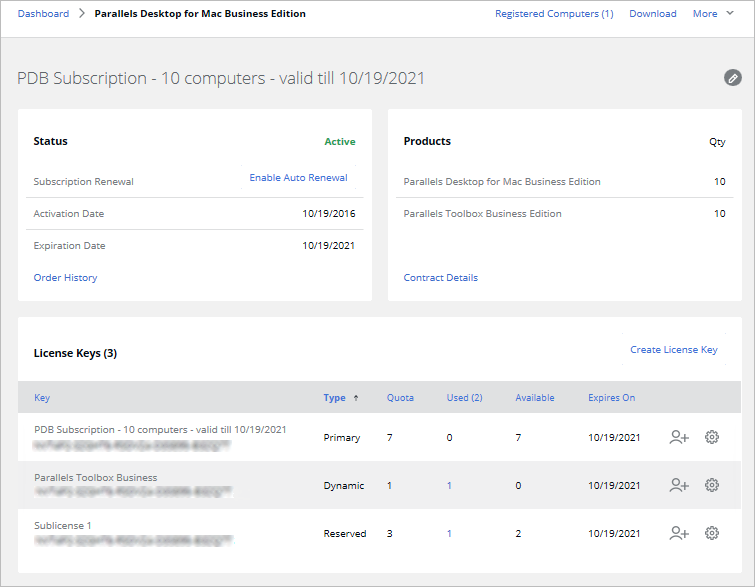Click invite user icon for Parallels Toolbox Business row
755x587 pixels.
(679, 485)
